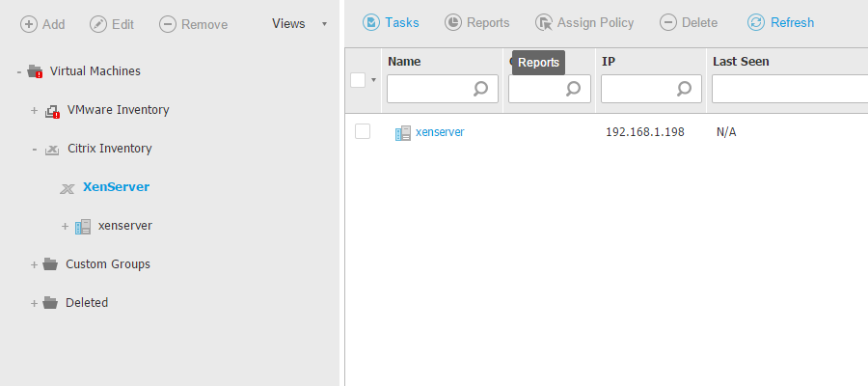This screenshot has height=386, width=868.
Task: Click the Delete toolbar button
Action: (689, 22)
